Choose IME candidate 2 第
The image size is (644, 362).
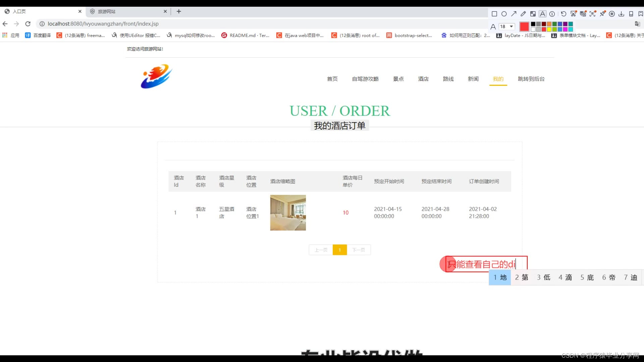(x=522, y=278)
